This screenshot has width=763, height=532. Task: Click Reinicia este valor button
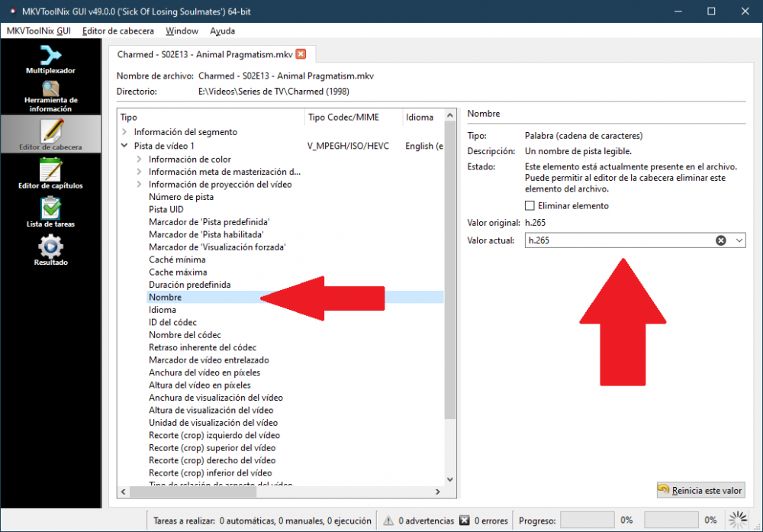700,490
